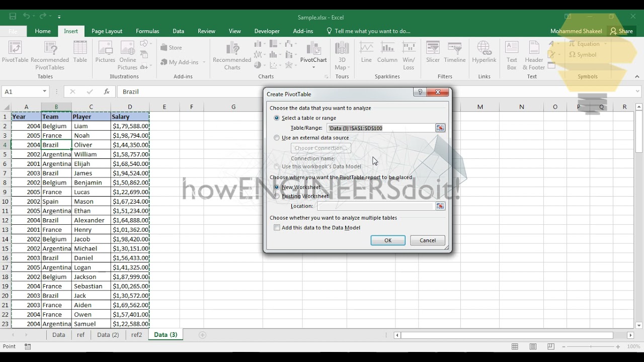Click the Share button
Image resolution: width=644 pixels, height=362 pixels.
[621, 31]
